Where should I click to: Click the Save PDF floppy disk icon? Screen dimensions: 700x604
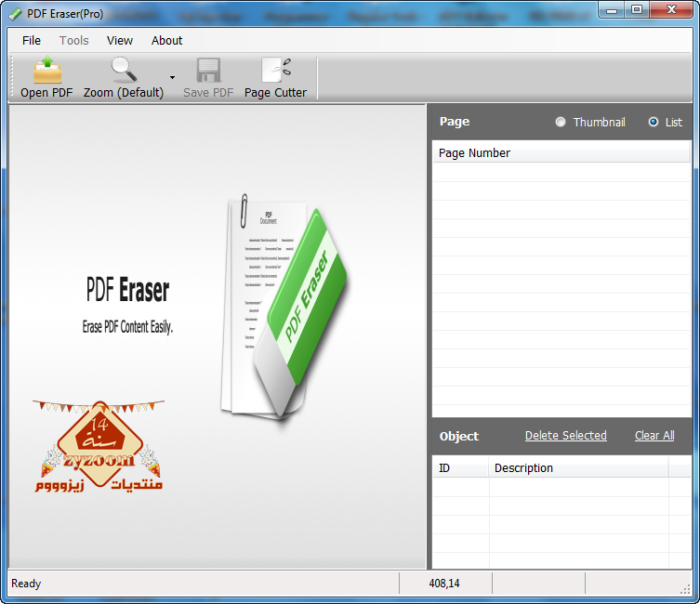point(208,70)
